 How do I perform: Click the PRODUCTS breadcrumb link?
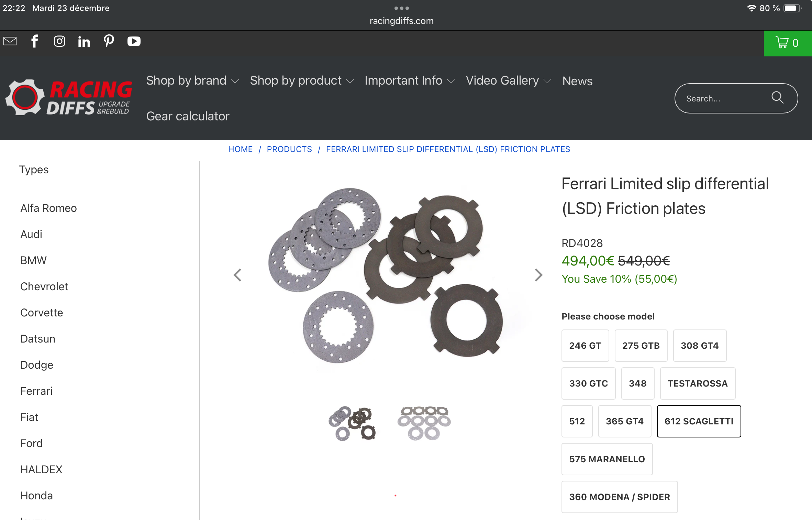289,149
